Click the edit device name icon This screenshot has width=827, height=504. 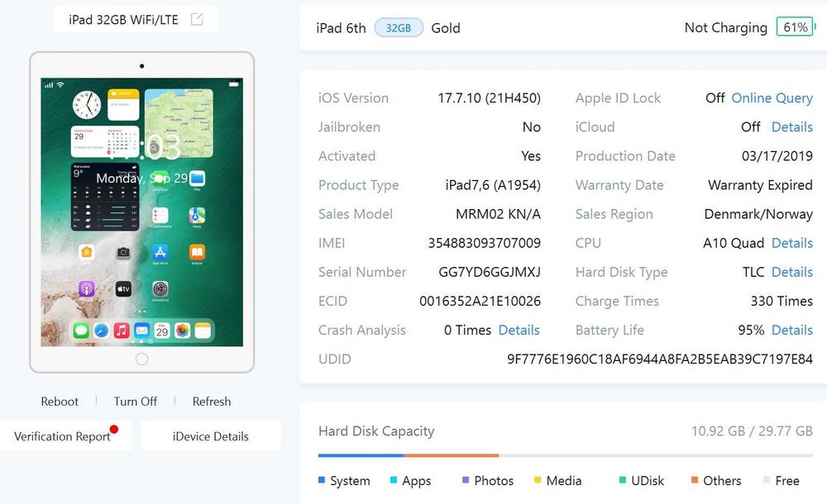point(197,20)
